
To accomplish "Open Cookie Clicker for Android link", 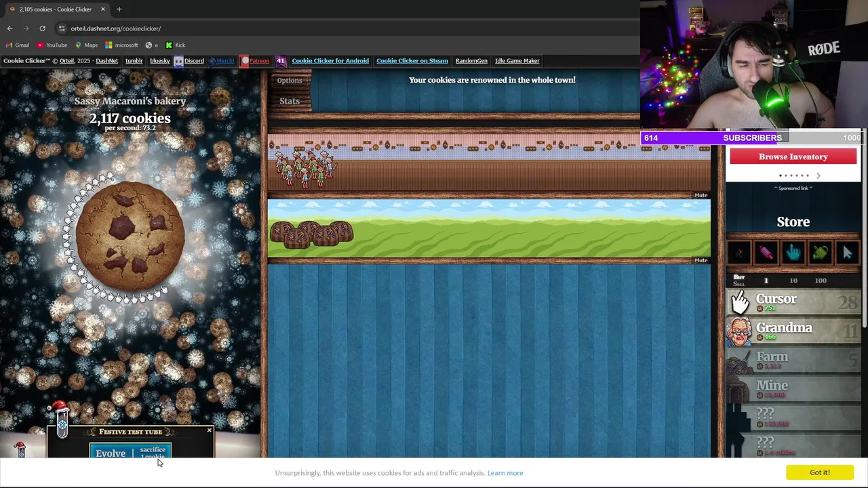I will point(330,61).
